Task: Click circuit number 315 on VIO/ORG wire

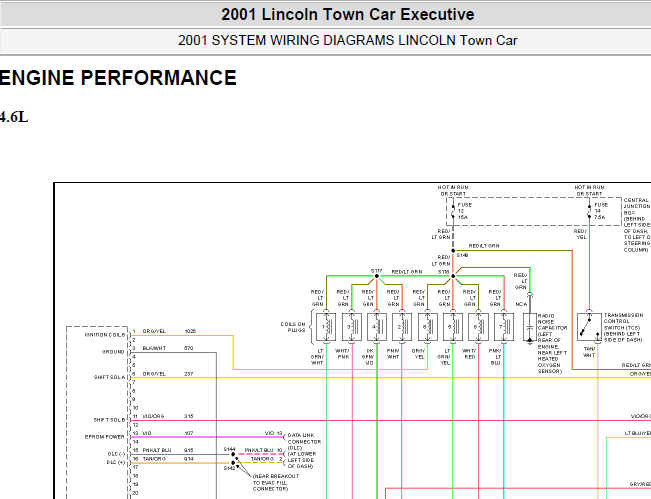Action: [x=188, y=416]
